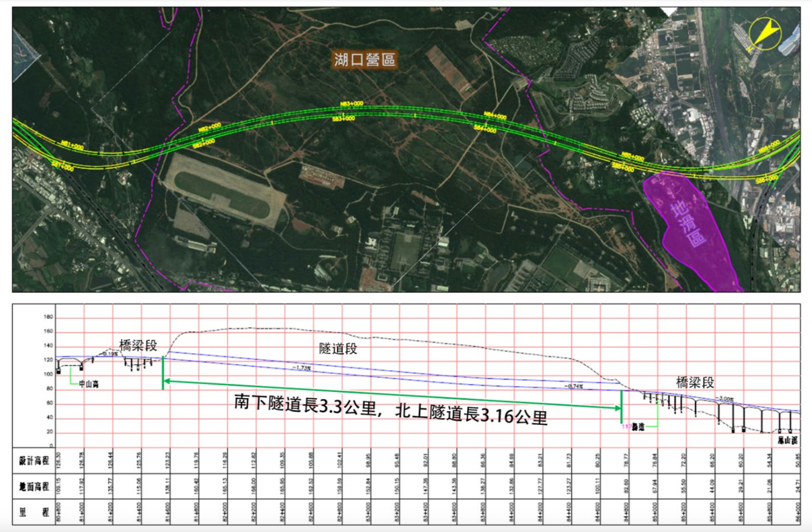Select design elevation value 119.76
This screenshot has width=812, height=532.
pyautogui.click(x=196, y=460)
